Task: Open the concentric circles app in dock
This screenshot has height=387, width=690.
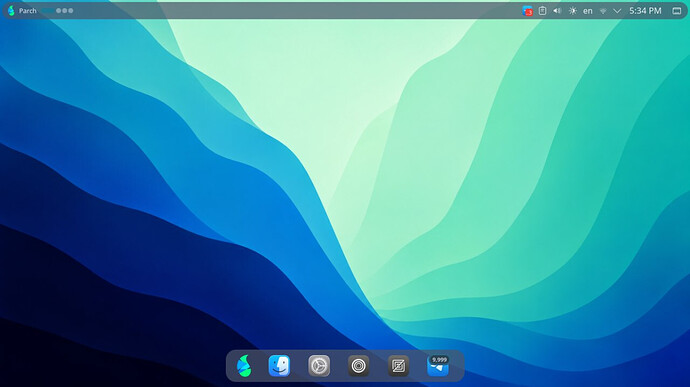Action: pyautogui.click(x=359, y=366)
